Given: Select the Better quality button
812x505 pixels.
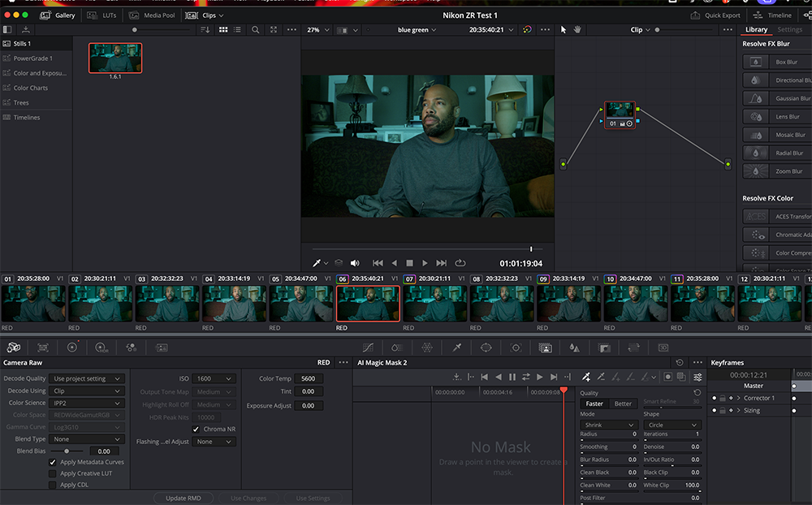Looking at the screenshot, I should click(x=623, y=404).
